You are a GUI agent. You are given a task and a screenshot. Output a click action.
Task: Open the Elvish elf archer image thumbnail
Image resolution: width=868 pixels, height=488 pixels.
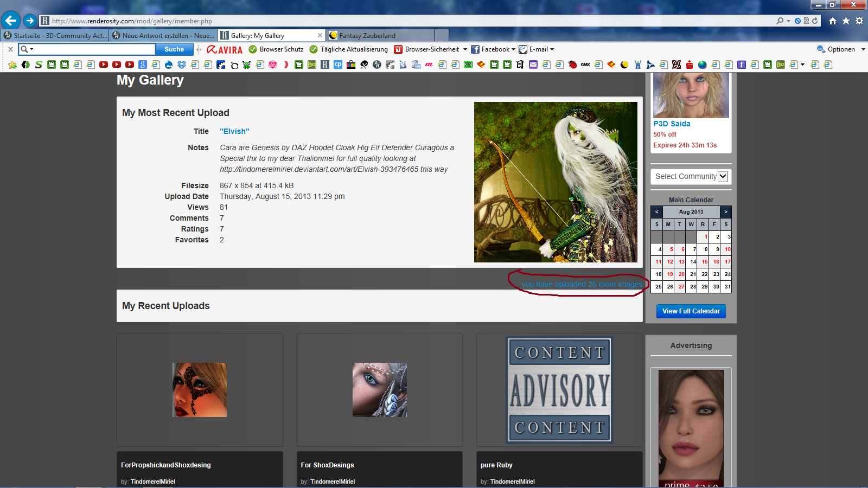pos(556,182)
